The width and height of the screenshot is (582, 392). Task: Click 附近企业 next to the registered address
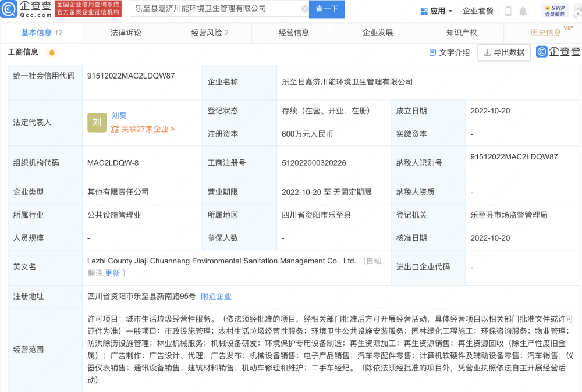tap(216, 296)
